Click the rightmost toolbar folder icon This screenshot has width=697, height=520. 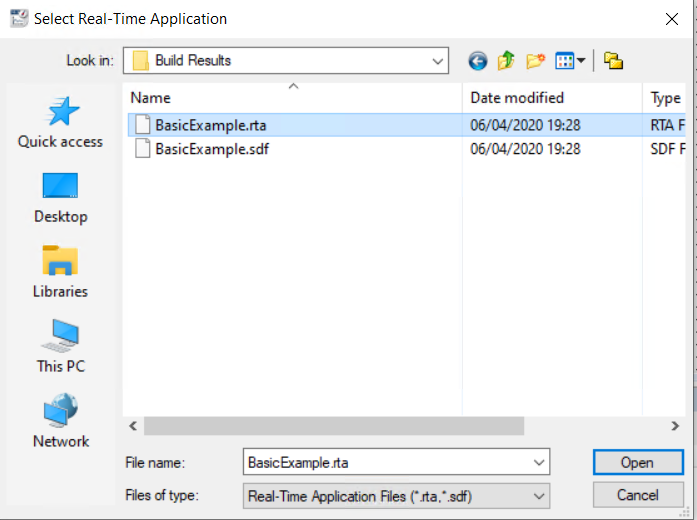point(613,61)
